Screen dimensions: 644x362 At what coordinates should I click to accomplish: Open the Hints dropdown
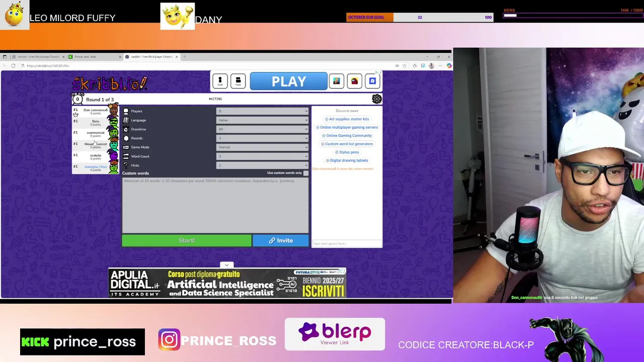point(262,165)
